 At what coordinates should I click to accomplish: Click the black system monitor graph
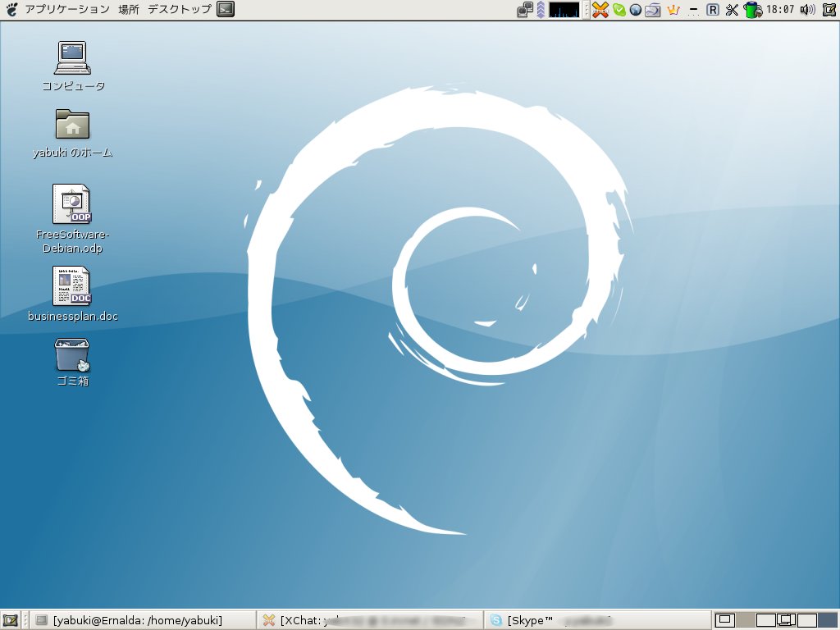pyautogui.click(x=564, y=10)
